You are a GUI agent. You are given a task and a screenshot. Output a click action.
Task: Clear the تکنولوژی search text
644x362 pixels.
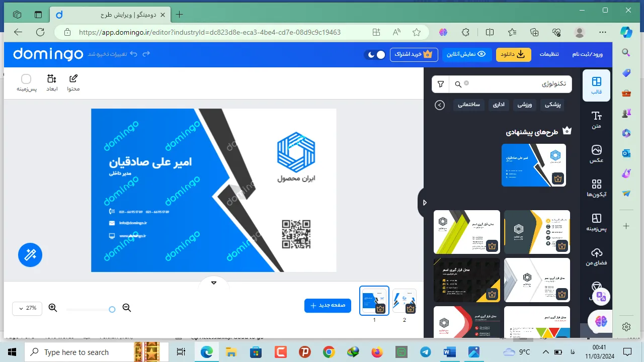[x=466, y=83]
